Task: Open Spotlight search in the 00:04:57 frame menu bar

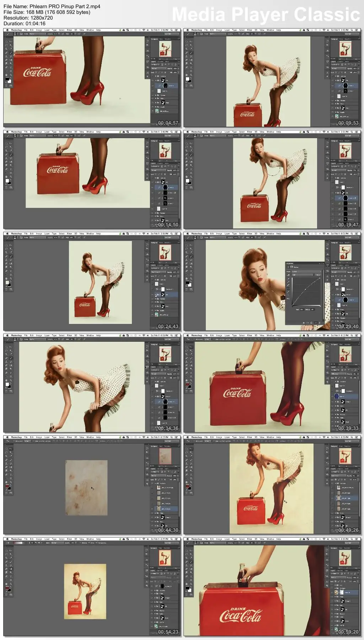Action: pyautogui.click(x=172, y=30)
